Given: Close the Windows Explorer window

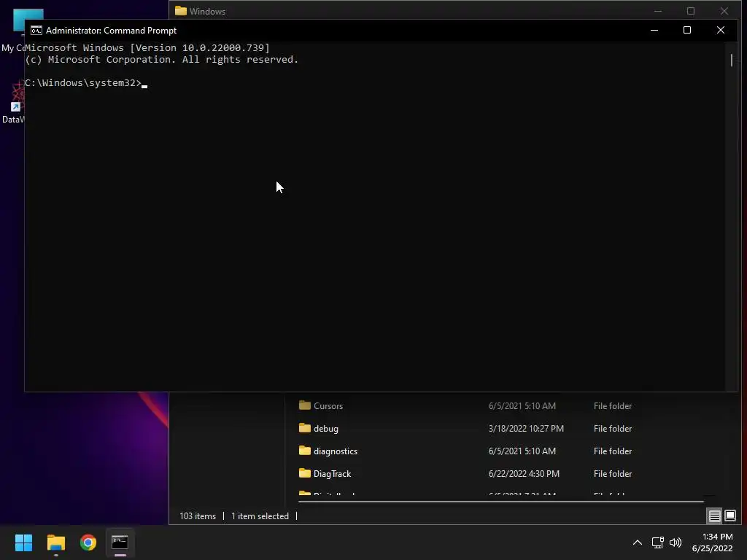Looking at the screenshot, I should click(x=724, y=11).
